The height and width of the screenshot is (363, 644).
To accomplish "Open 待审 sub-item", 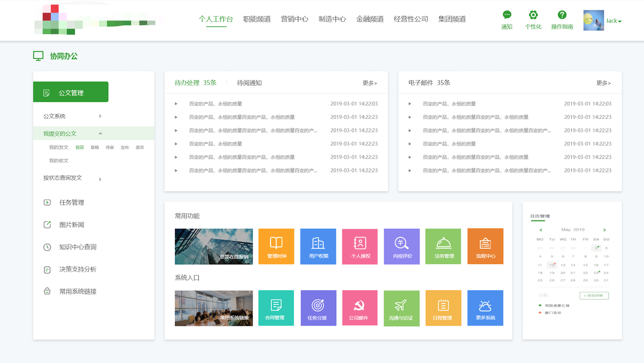I will 110,148.
